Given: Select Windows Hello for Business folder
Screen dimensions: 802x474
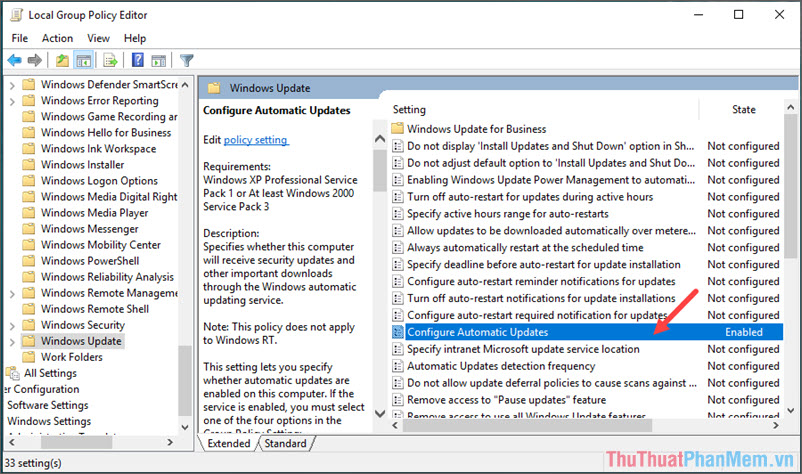Looking at the screenshot, I should coord(106,132).
